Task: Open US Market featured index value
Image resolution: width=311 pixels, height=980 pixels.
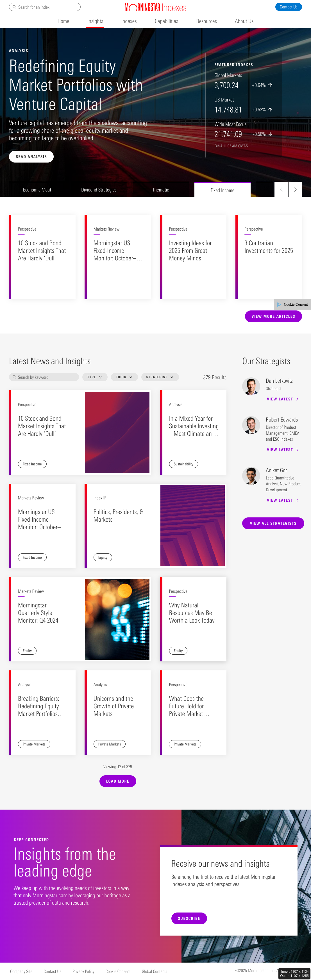Action: [x=228, y=110]
